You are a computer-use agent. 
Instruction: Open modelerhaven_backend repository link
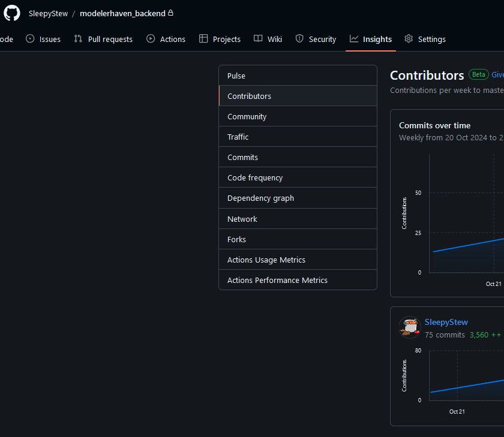coord(122,13)
